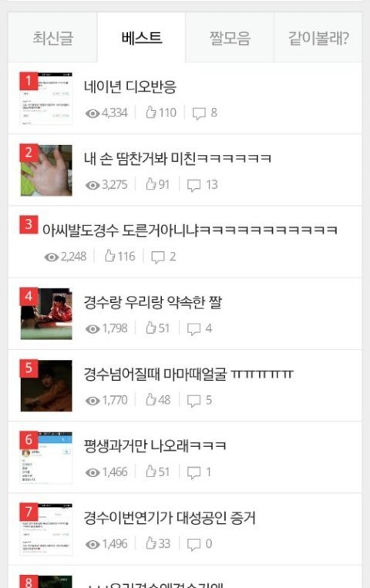Open the rank 3 post 아씨발도경수 도른거아니냐

190,230
